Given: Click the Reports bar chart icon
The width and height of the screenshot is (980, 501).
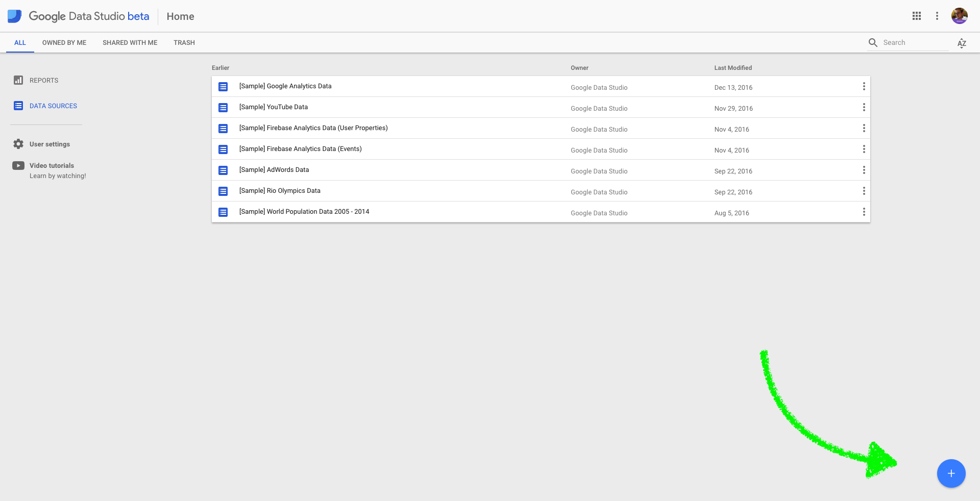Looking at the screenshot, I should [x=18, y=80].
